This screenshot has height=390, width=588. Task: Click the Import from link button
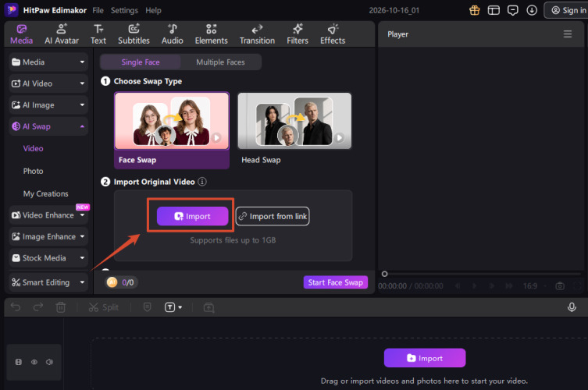coord(273,216)
